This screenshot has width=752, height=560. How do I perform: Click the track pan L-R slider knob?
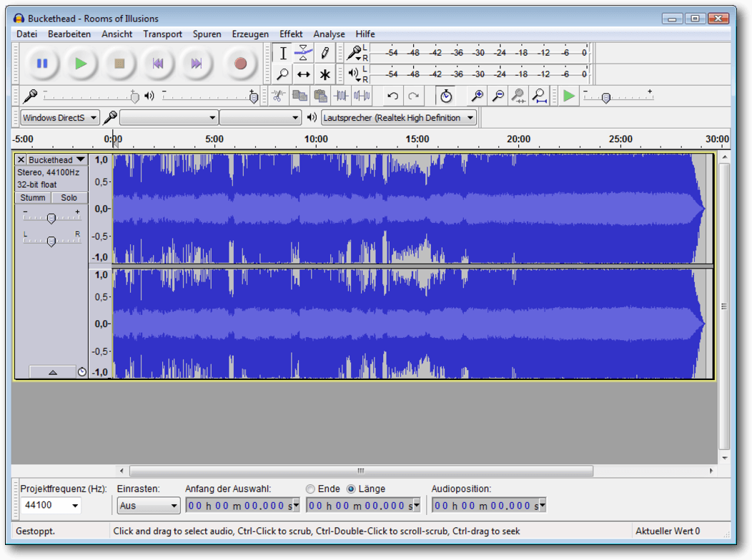[51, 241]
